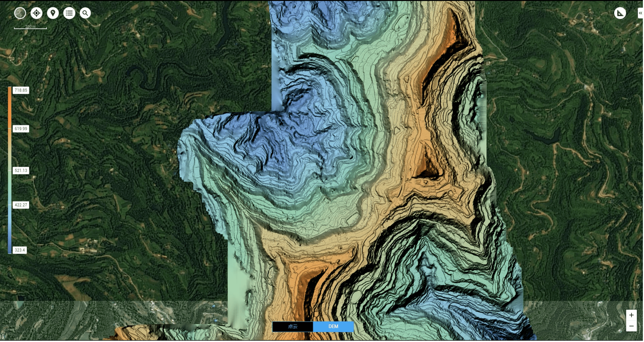This screenshot has height=342, width=644.
Task: Click the 422.27 elevation legend label
Action: 21,205
